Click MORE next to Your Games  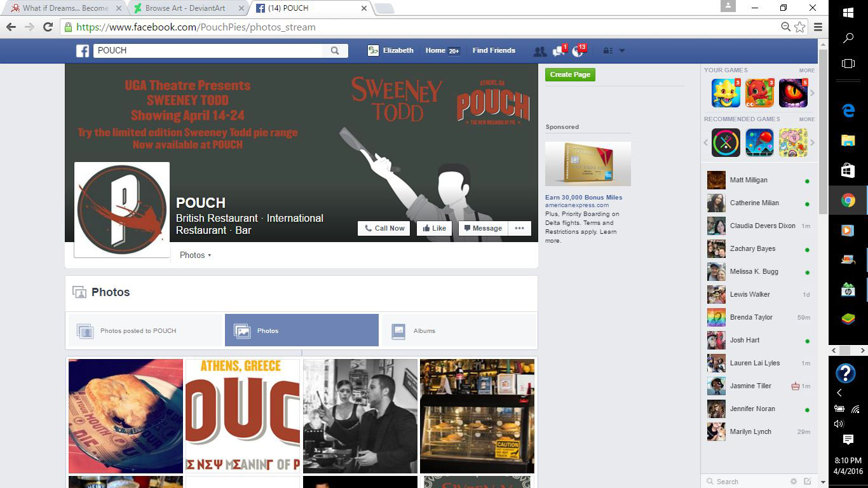[x=806, y=71]
